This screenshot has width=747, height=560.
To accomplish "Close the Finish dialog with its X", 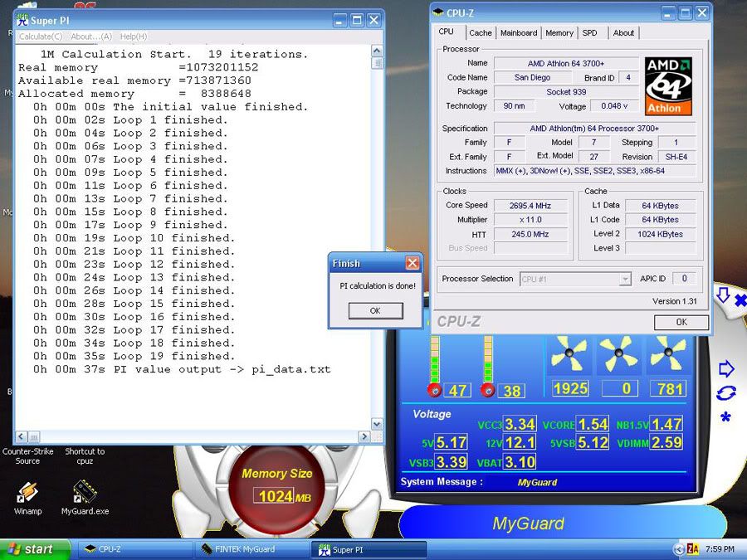I will 412,263.
